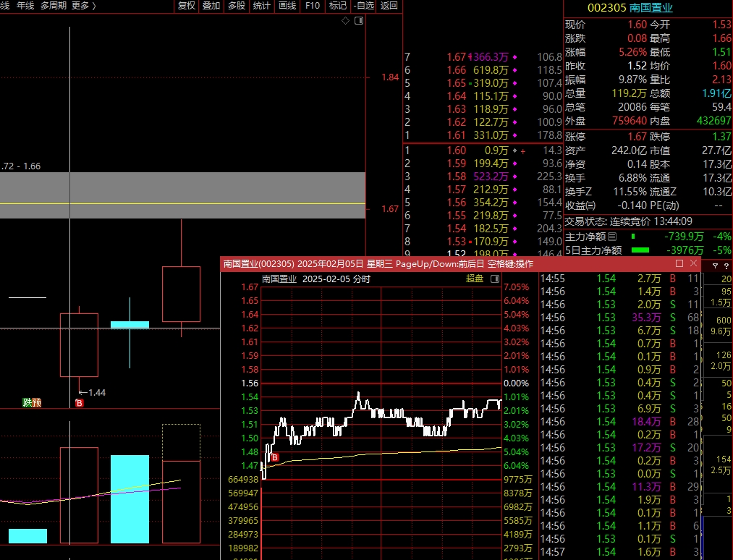The height and width of the screenshot is (560, 733).
Task: Activate the 画线 drawing tool
Action: pos(287,6)
